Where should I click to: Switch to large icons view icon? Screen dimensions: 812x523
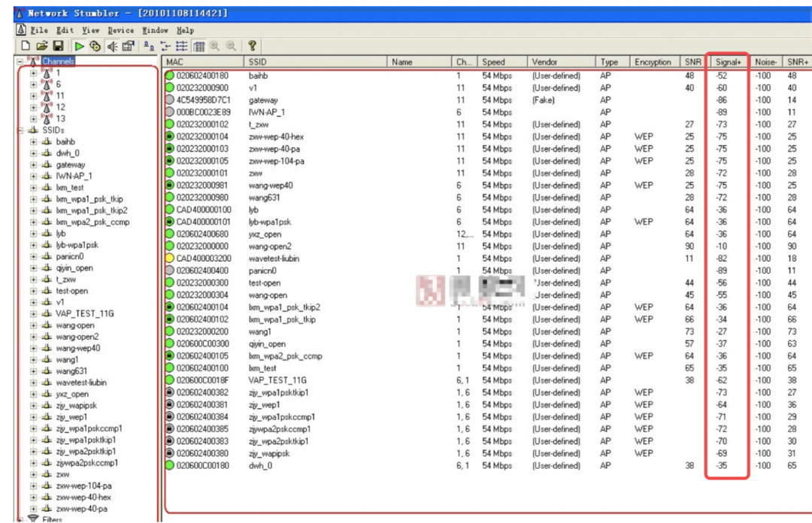[x=149, y=46]
